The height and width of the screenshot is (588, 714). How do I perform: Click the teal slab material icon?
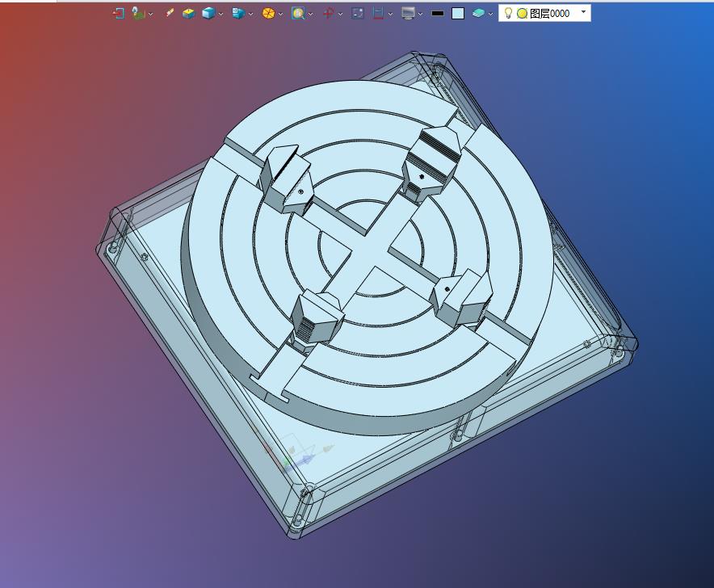478,13
